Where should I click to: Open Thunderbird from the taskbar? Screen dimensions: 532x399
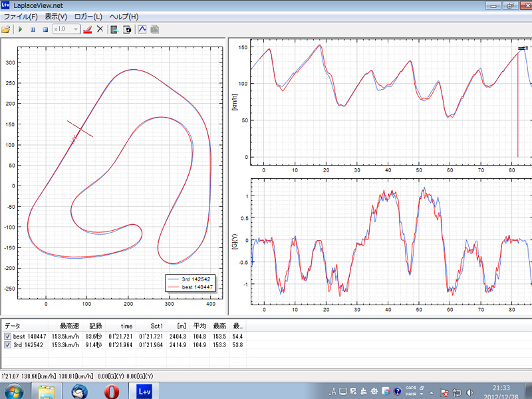coord(79,392)
